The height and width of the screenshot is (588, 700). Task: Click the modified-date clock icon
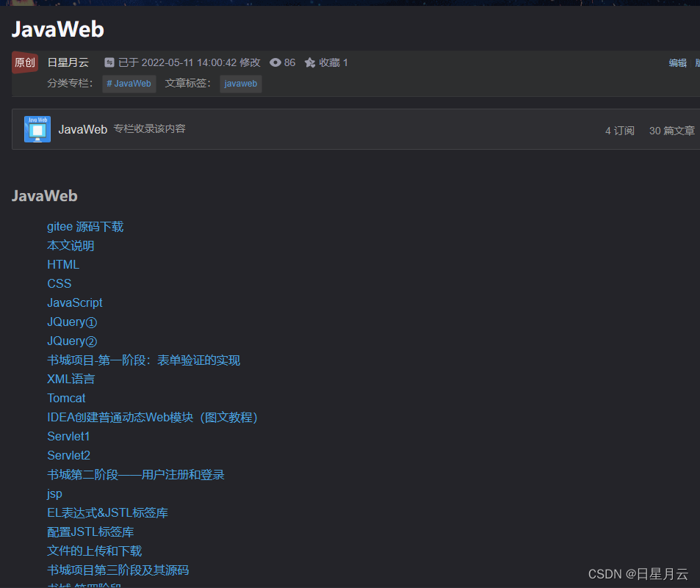point(109,62)
